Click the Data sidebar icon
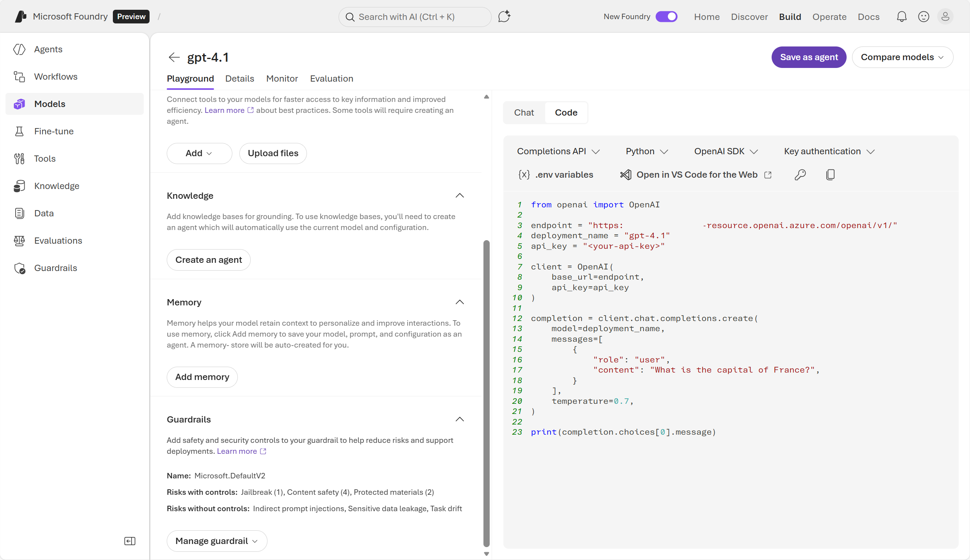Image resolution: width=970 pixels, height=560 pixels. 19,213
